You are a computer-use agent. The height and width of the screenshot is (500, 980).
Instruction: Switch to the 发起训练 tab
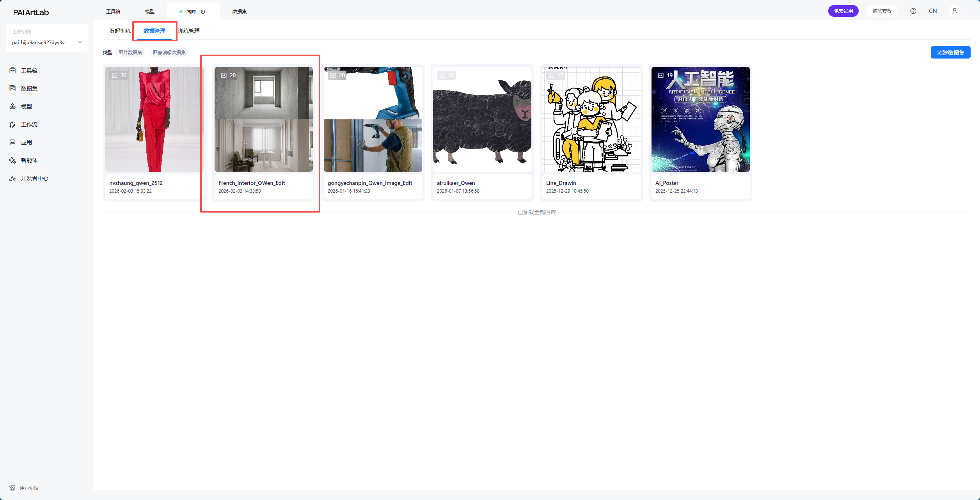120,31
